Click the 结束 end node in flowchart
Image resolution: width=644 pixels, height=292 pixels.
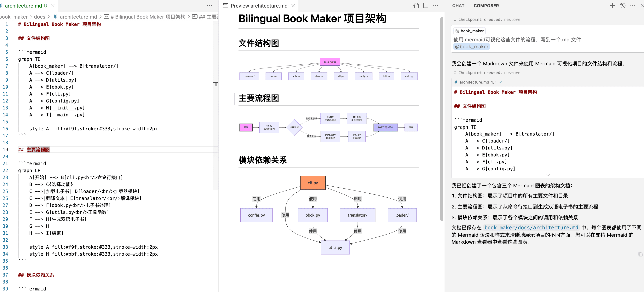click(411, 127)
